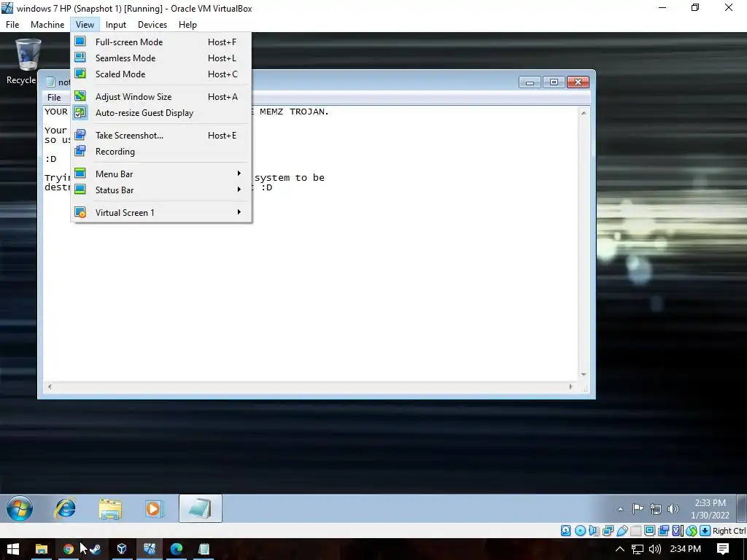Enable Scaled Mode in View menu
This screenshot has width=747, height=560.
161,74
